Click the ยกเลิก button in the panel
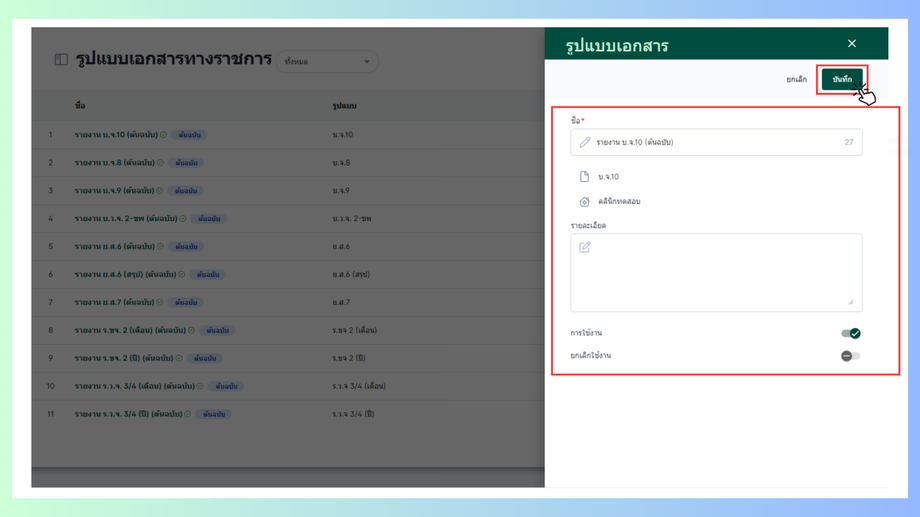Screen dimensions: 920x517 tap(796, 79)
